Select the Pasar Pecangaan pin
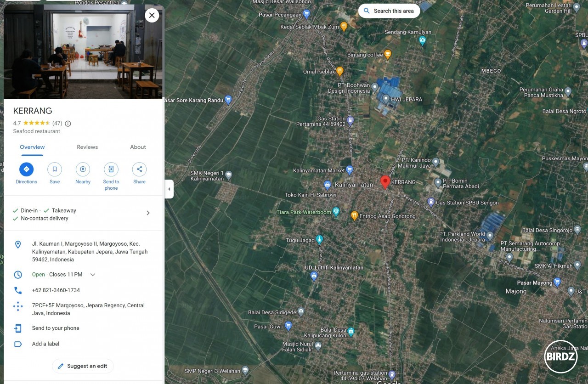 coord(306,14)
